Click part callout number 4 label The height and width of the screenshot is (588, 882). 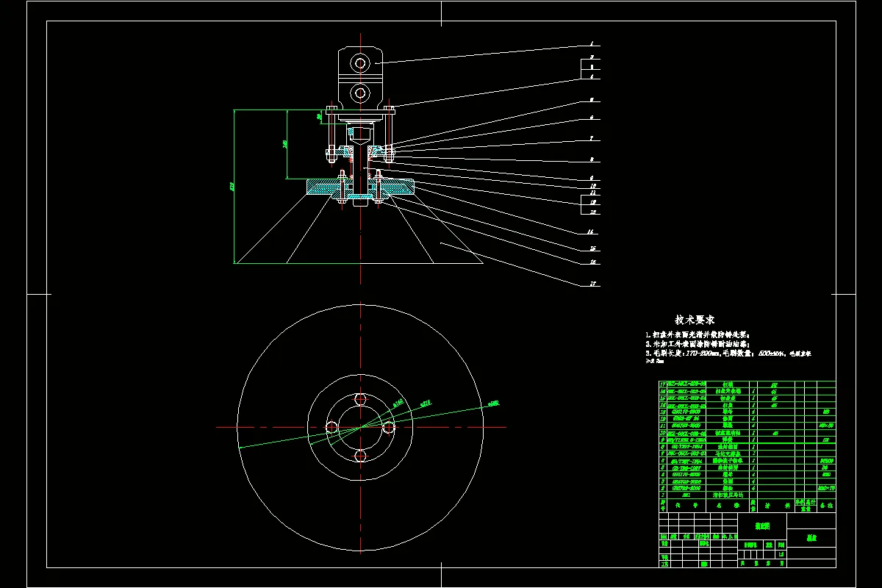(591, 76)
